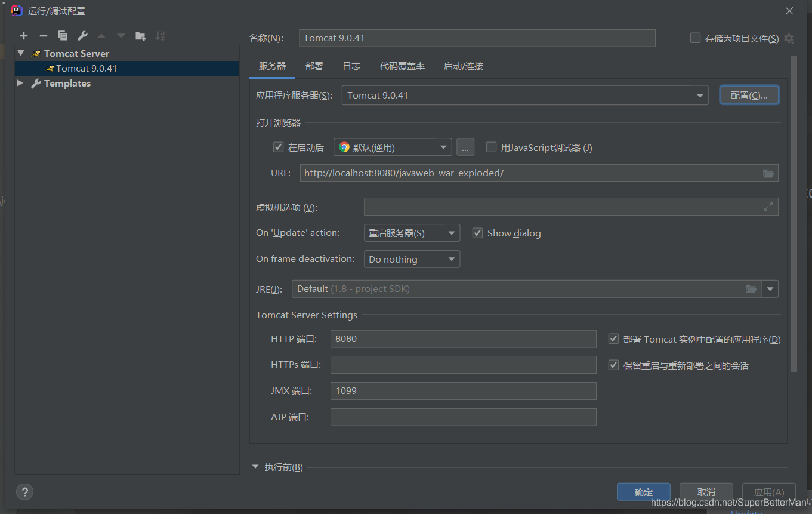Click 配置(C)... button
Viewport: 812px width, 514px height.
click(x=749, y=96)
